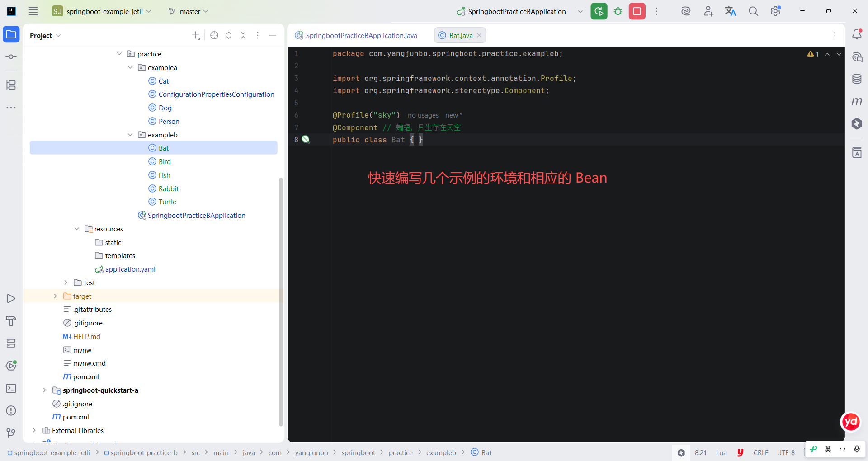Image resolution: width=868 pixels, height=461 pixels.
Task: Open Search Everywhere magnifier
Action: pyautogui.click(x=753, y=11)
